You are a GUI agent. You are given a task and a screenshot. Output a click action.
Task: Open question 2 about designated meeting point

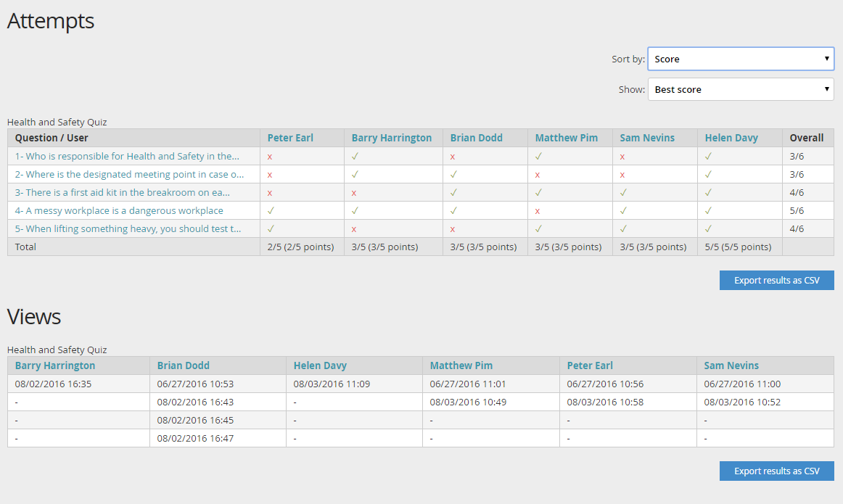pyautogui.click(x=129, y=174)
